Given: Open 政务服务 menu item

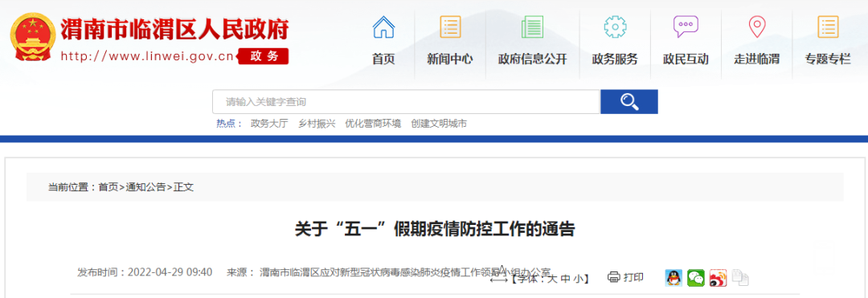Looking at the screenshot, I should (x=615, y=59).
